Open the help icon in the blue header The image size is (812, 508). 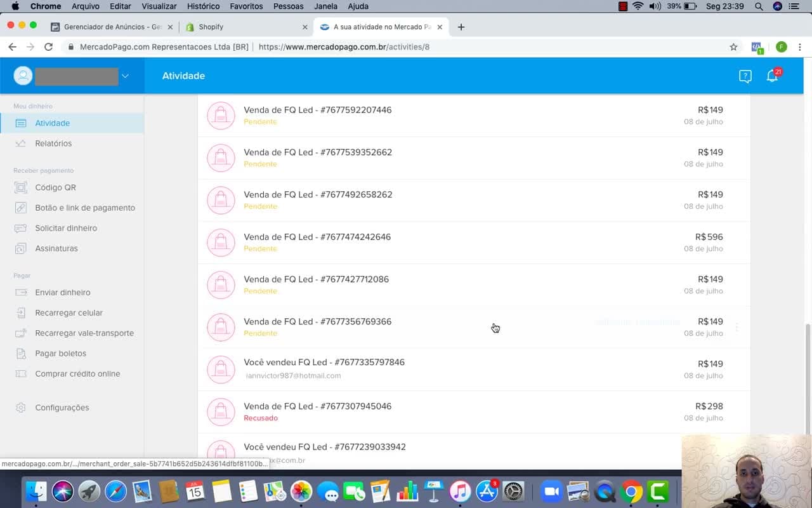click(745, 76)
